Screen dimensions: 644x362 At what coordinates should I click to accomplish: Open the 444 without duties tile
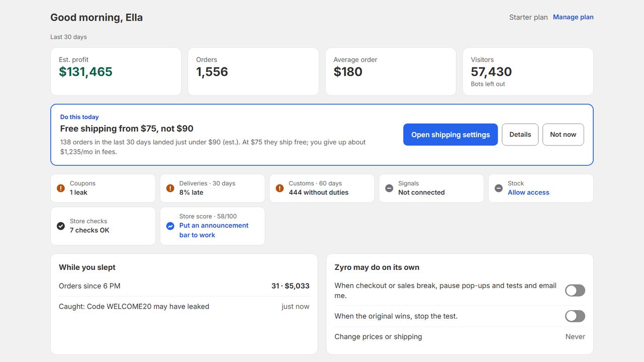pyautogui.click(x=321, y=188)
